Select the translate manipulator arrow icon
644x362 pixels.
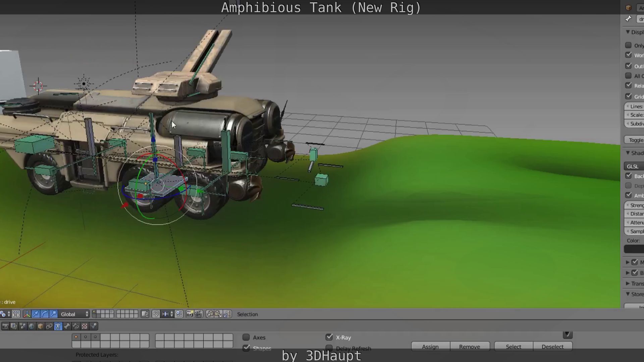pos(36,314)
